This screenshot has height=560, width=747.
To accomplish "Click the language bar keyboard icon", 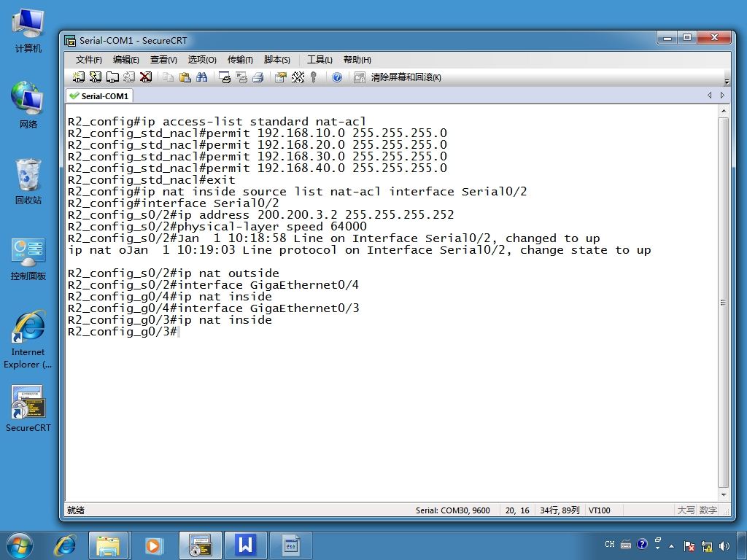I will pos(626,544).
